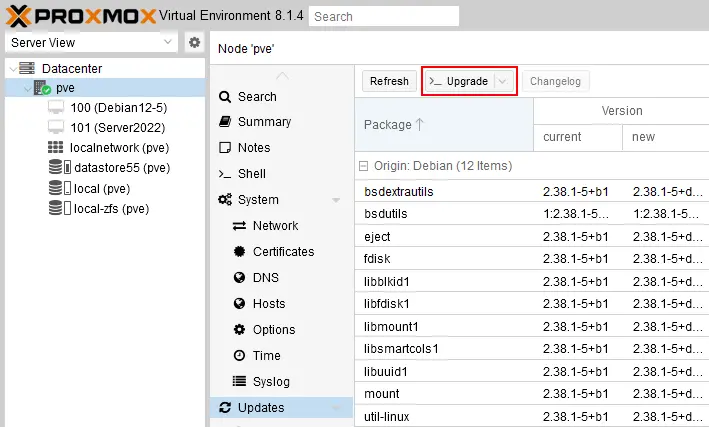Click the certificate icon beside Certificates
Image resolution: width=709 pixels, height=427 pixels.
pyautogui.click(x=239, y=251)
